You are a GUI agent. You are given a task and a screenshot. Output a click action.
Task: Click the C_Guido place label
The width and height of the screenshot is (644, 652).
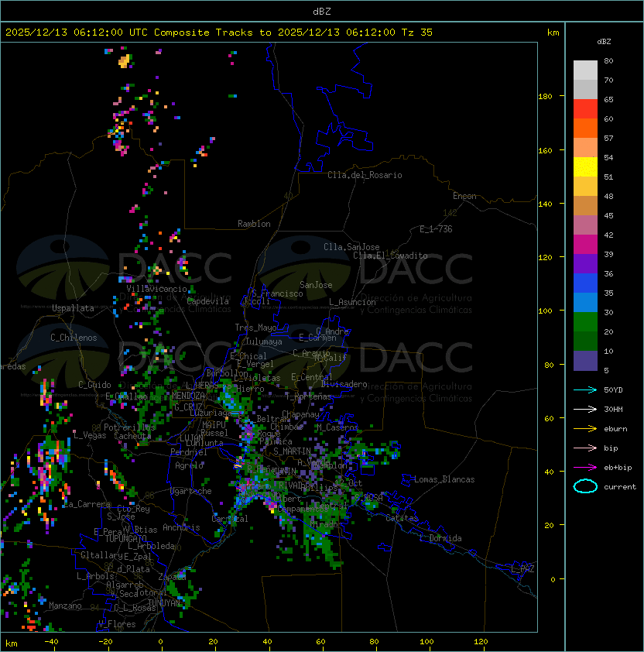click(94, 385)
